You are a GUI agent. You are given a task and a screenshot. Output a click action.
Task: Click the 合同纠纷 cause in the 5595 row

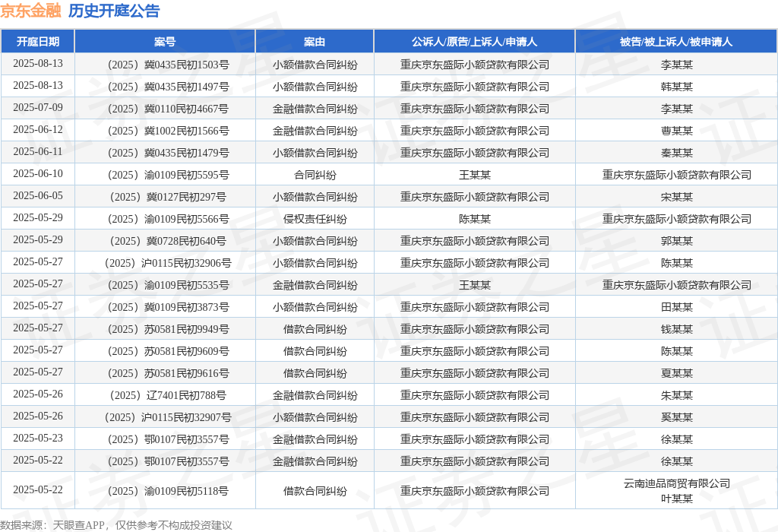click(315, 175)
